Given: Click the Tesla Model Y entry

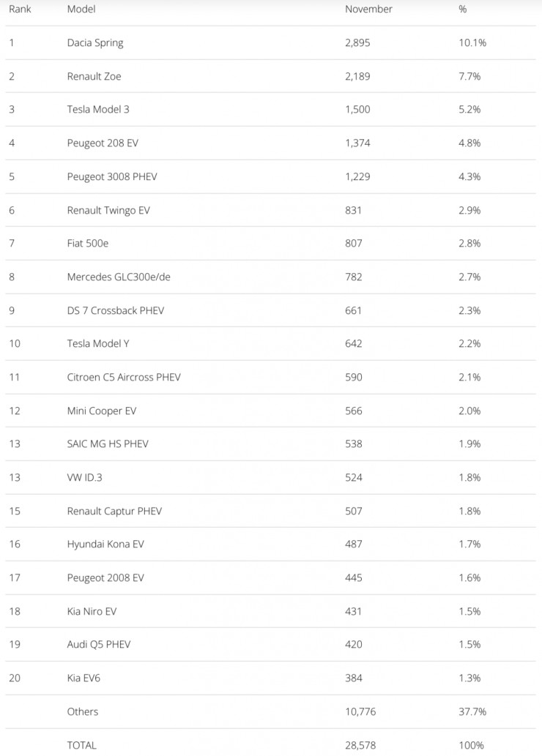Looking at the screenshot, I should click(x=98, y=343).
